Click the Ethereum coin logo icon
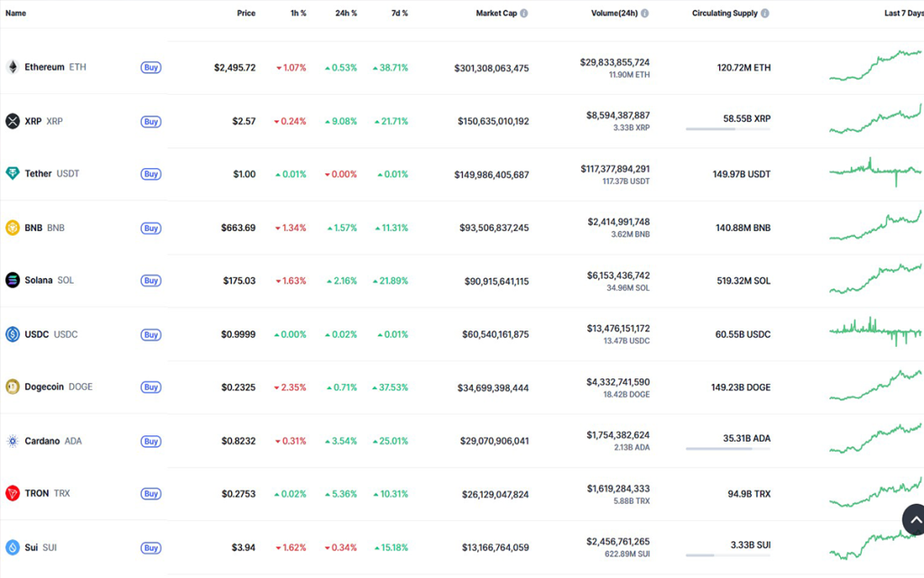Image resolution: width=924 pixels, height=578 pixels. [13, 67]
